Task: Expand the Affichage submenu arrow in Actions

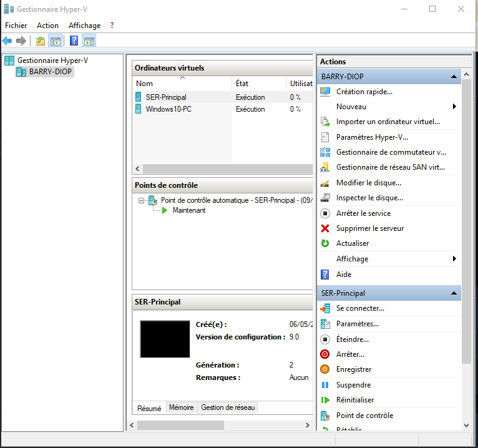Action: (x=454, y=259)
